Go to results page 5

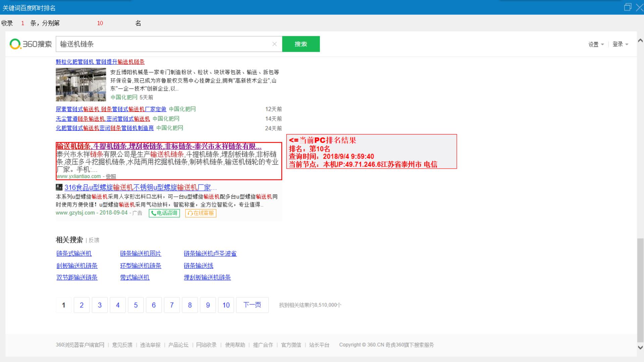(136, 305)
